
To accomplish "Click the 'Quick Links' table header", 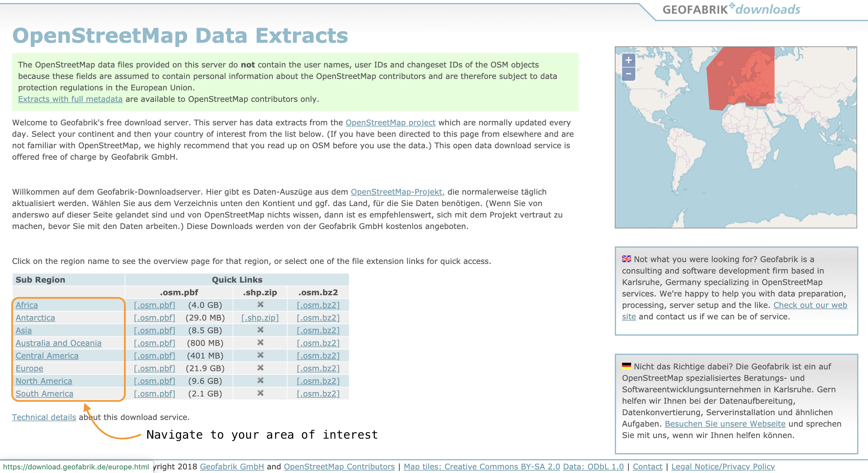I will pyautogui.click(x=237, y=280).
